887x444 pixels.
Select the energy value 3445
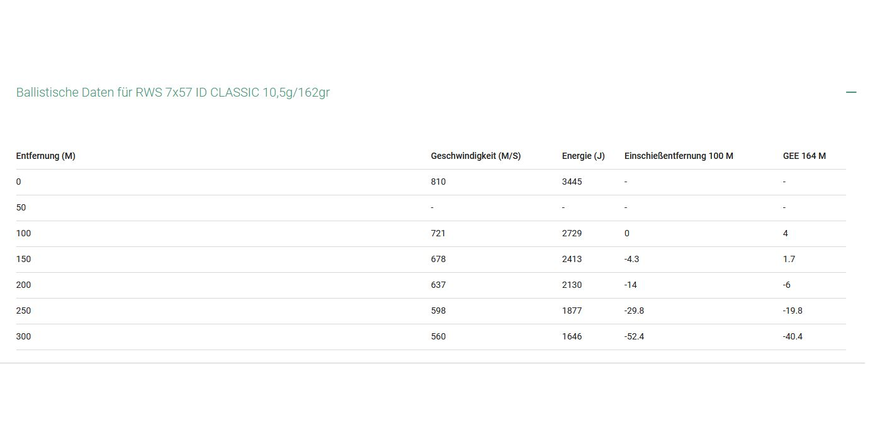tap(572, 182)
